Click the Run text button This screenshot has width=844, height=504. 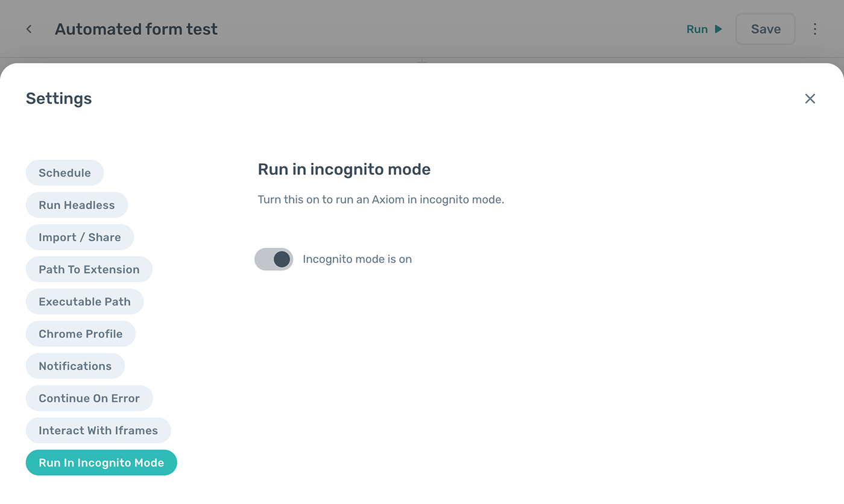pyautogui.click(x=697, y=29)
